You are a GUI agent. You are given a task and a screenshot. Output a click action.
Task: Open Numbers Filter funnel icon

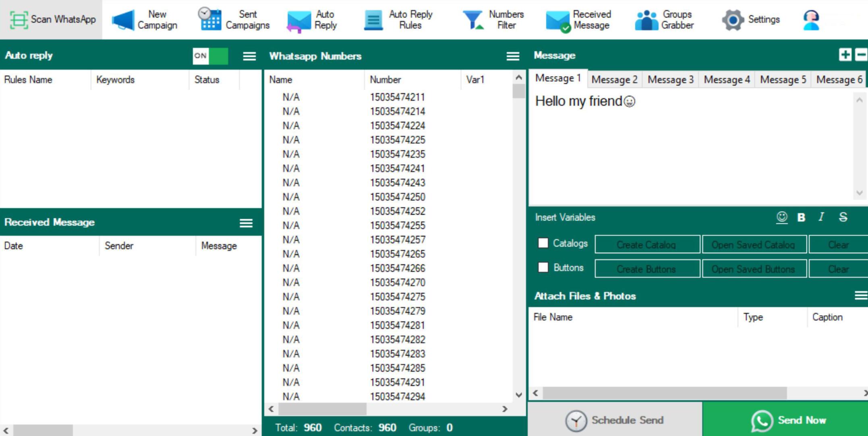[x=473, y=20]
